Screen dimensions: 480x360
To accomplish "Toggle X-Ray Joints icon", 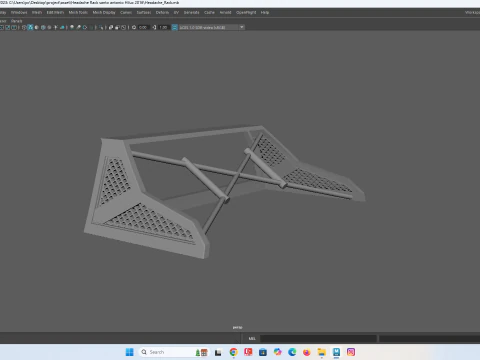I will (x=123, y=27).
